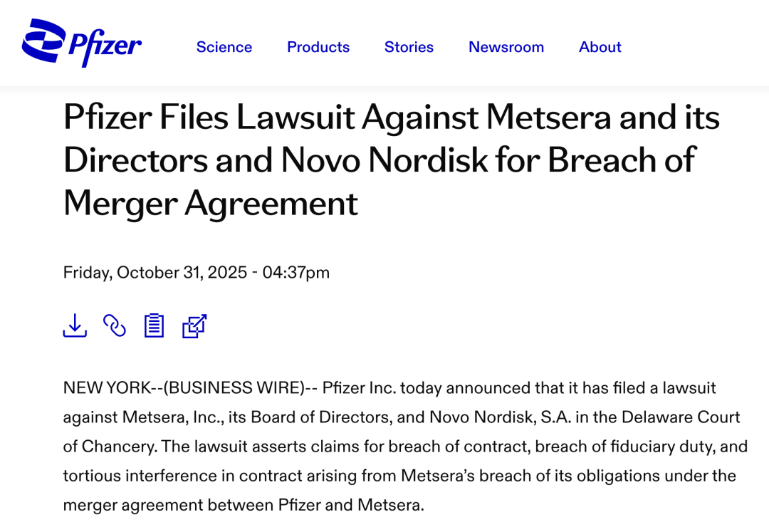Click the external share icon
Image resolution: width=769 pixels, height=532 pixels.
[x=194, y=325]
